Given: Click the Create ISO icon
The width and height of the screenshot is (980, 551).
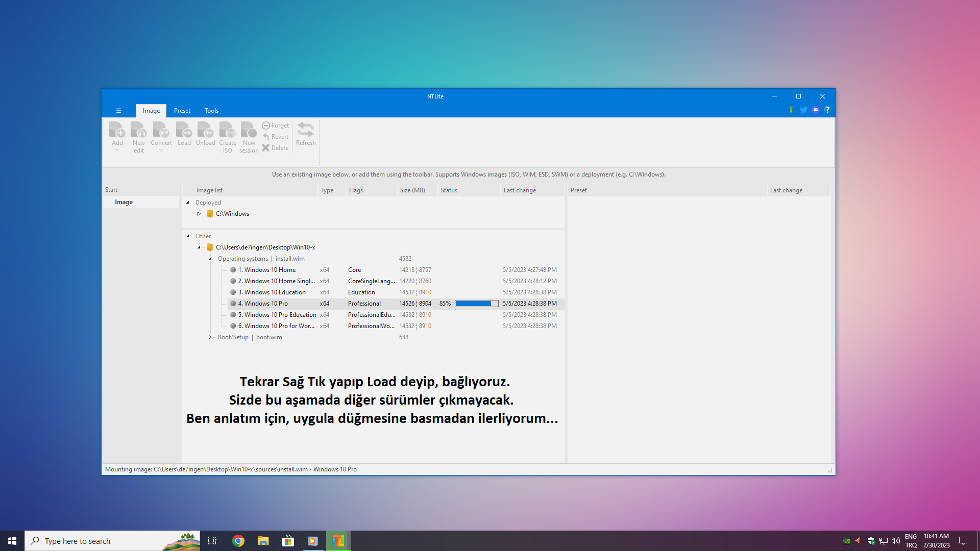Looking at the screenshot, I should click(x=227, y=131).
